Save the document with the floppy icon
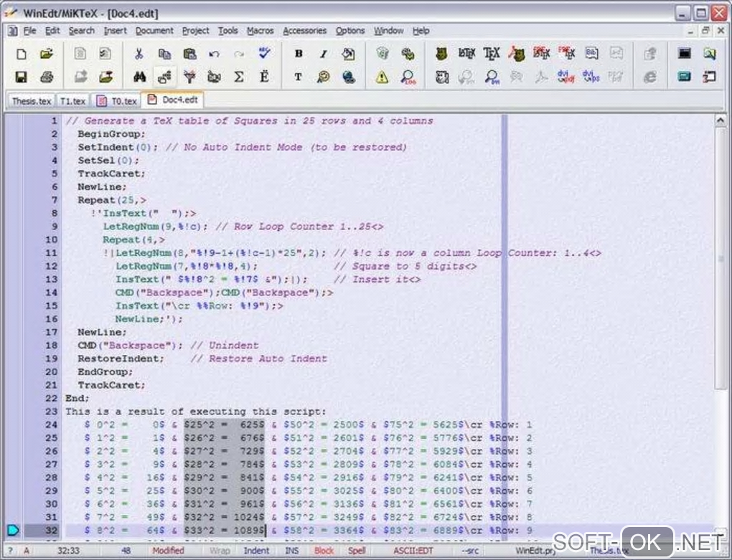Image resolution: width=732 pixels, height=560 pixels. click(x=22, y=77)
